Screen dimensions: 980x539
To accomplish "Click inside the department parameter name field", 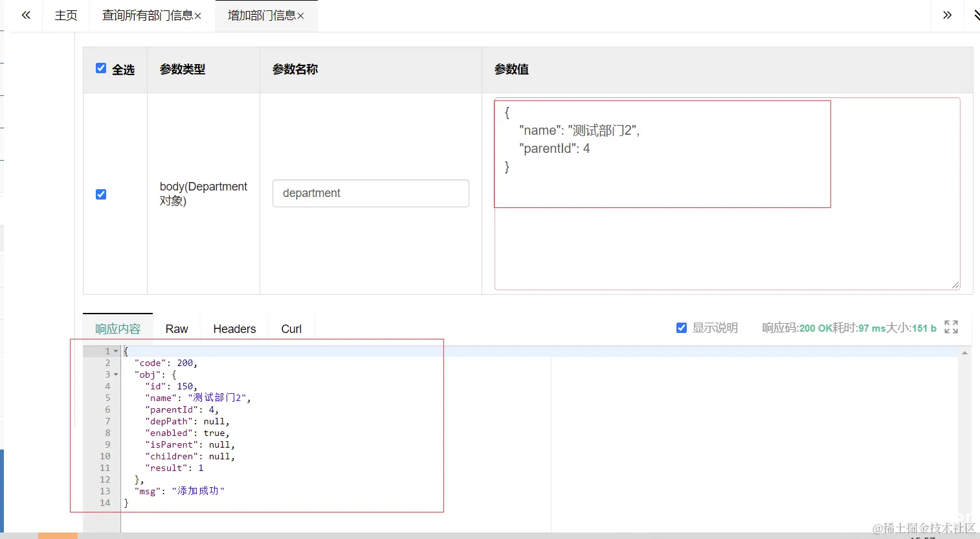I will tap(370, 193).
